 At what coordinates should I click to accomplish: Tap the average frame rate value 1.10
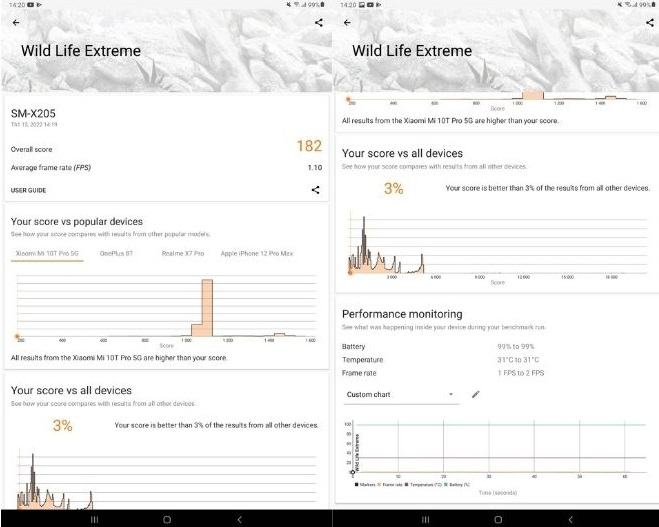[x=315, y=168]
